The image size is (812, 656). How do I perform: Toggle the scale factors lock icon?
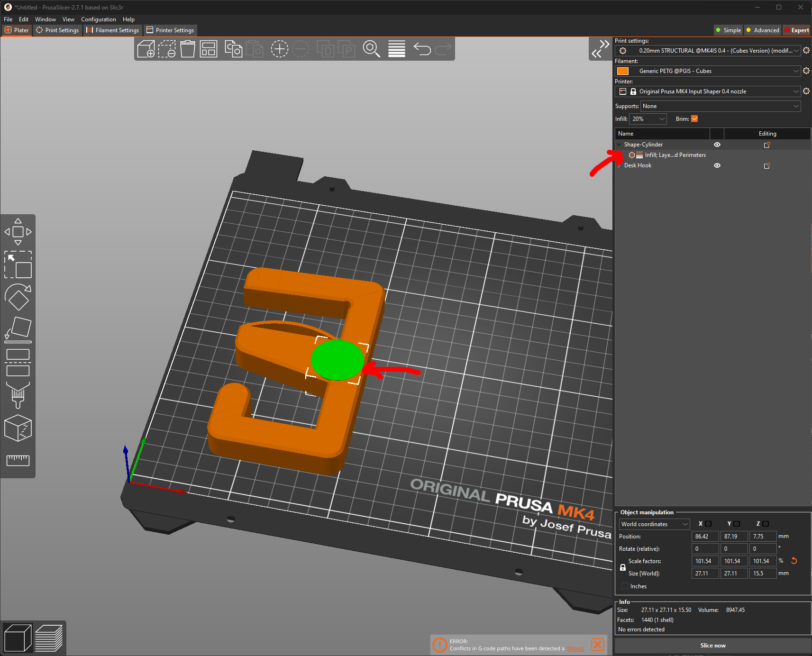[x=623, y=567]
